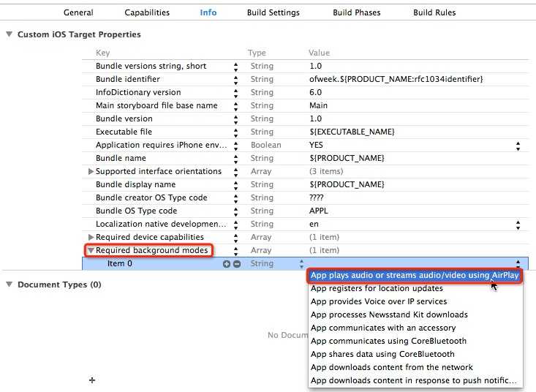Screen dimensions: 536x392
Task: Click the Type column header
Action: (x=257, y=53)
